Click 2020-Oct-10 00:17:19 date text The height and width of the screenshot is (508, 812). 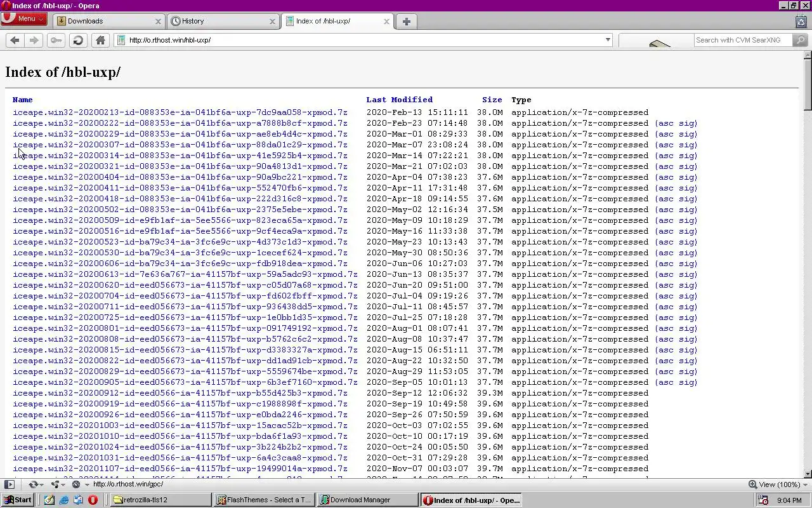click(x=417, y=436)
